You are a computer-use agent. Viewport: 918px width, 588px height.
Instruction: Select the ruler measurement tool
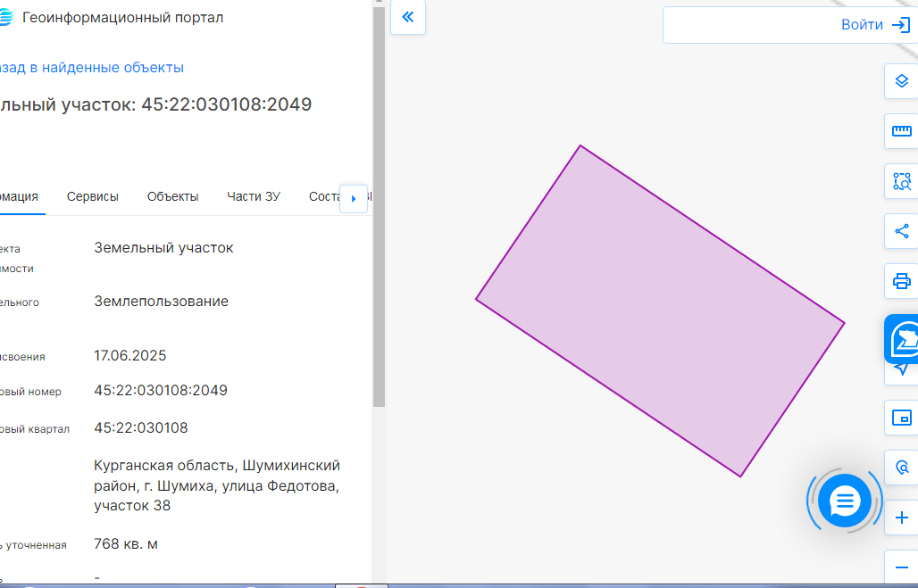902,131
